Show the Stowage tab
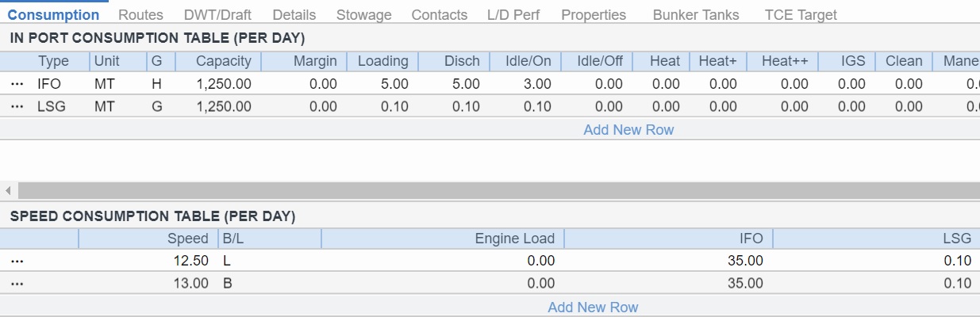Viewport: 980px width, 317px height. (x=363, y=15)
